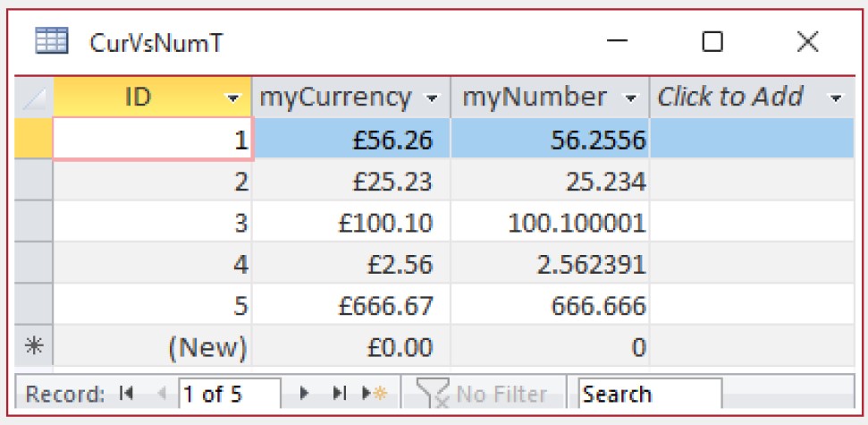Open the Click to Add dropdown arrow
868x425 pixels.
pos(836,98)
